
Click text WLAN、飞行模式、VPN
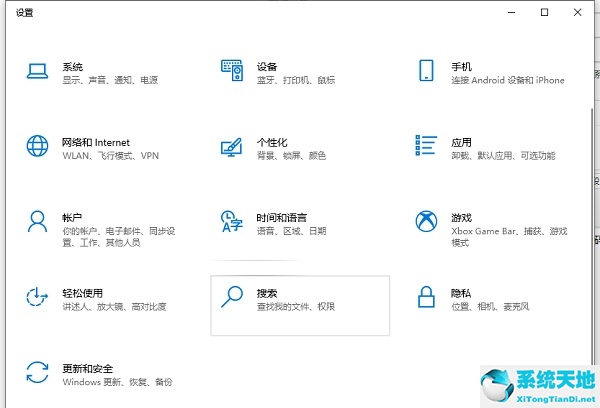111,155
